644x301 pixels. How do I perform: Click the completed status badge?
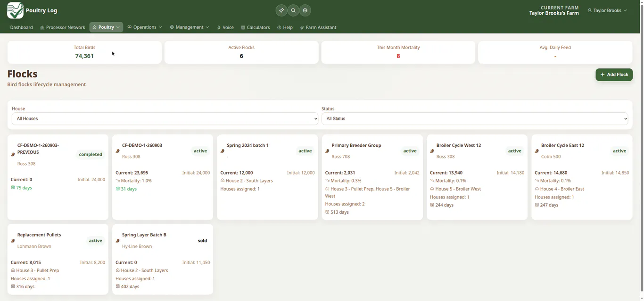click(x=91, y=155)
